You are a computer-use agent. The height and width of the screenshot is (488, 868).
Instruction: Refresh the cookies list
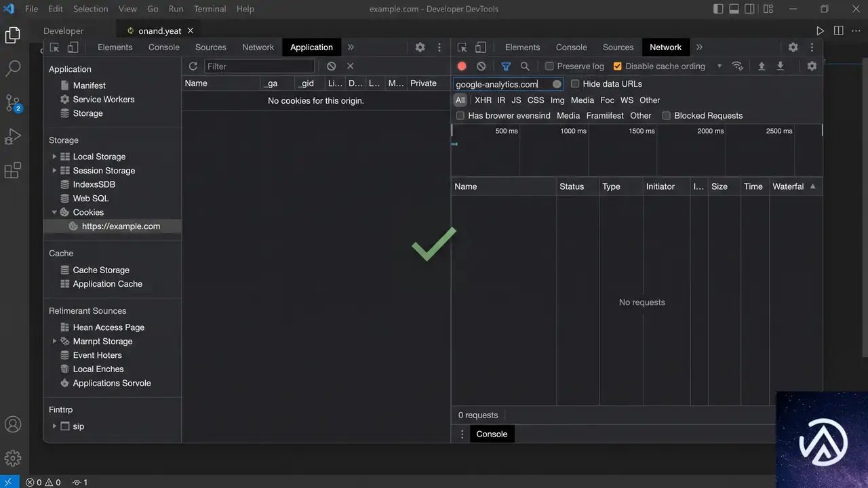point(193,66)
